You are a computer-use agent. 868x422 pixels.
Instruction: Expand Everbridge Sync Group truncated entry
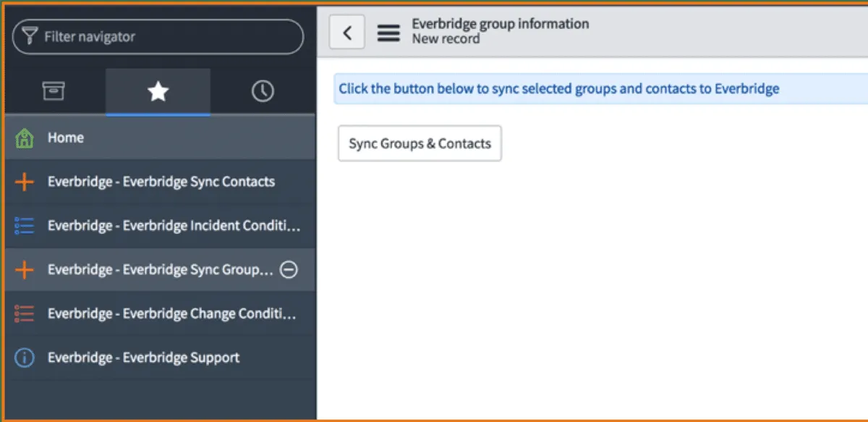click(159, 269)
